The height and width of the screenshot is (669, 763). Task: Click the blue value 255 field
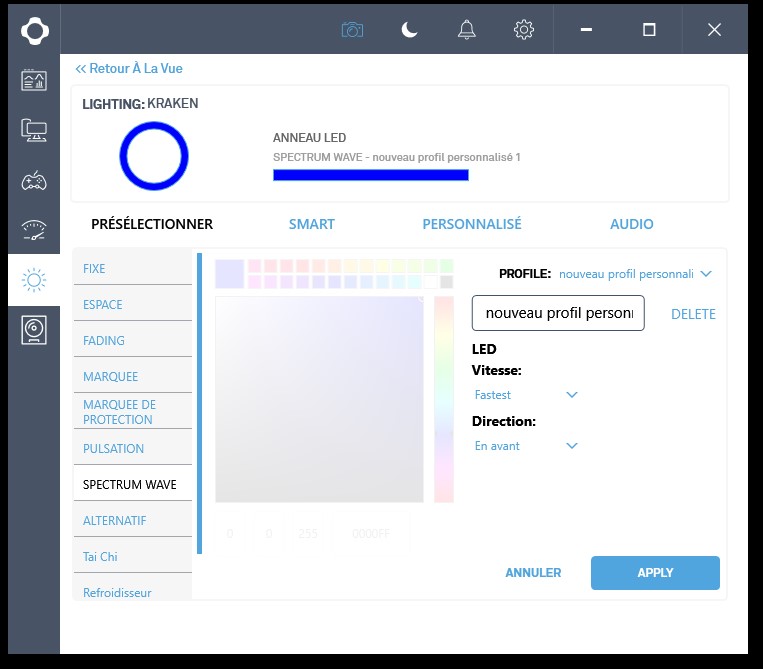tap(308, 534)
